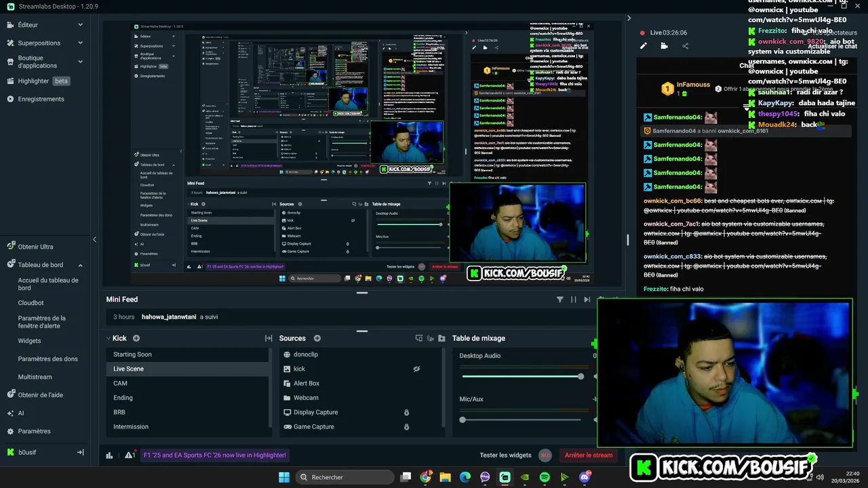This screenshot has height=488, width=868.
Task: Toggle lock on Display Capture source
Action: click(x=407, y=412)
